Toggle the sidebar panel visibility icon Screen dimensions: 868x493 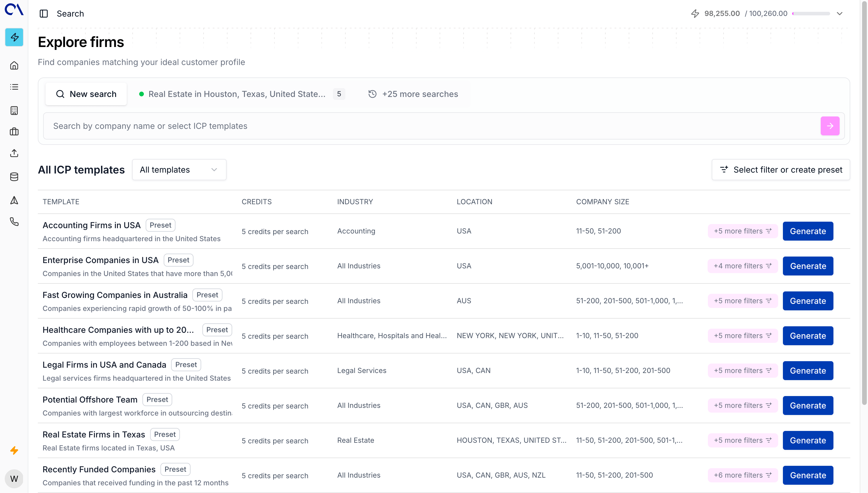coord(43,14)
